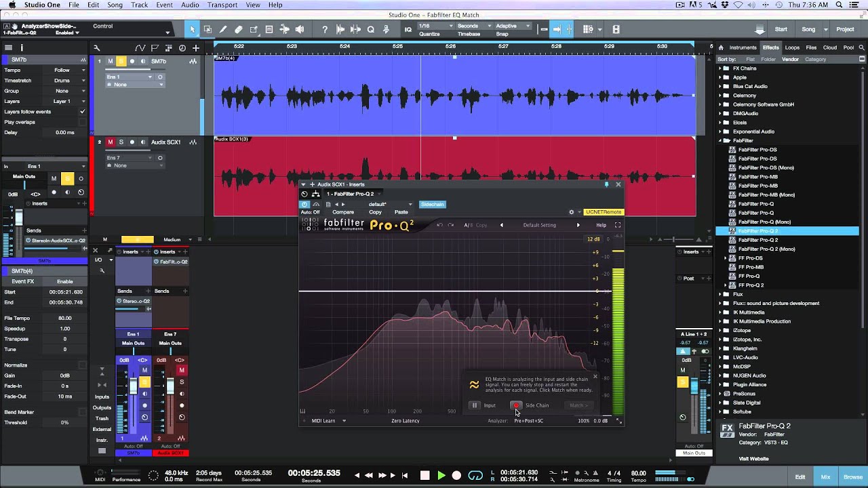Add a track with plus icon
Viewport: 868px width, 488px height.
196,47
